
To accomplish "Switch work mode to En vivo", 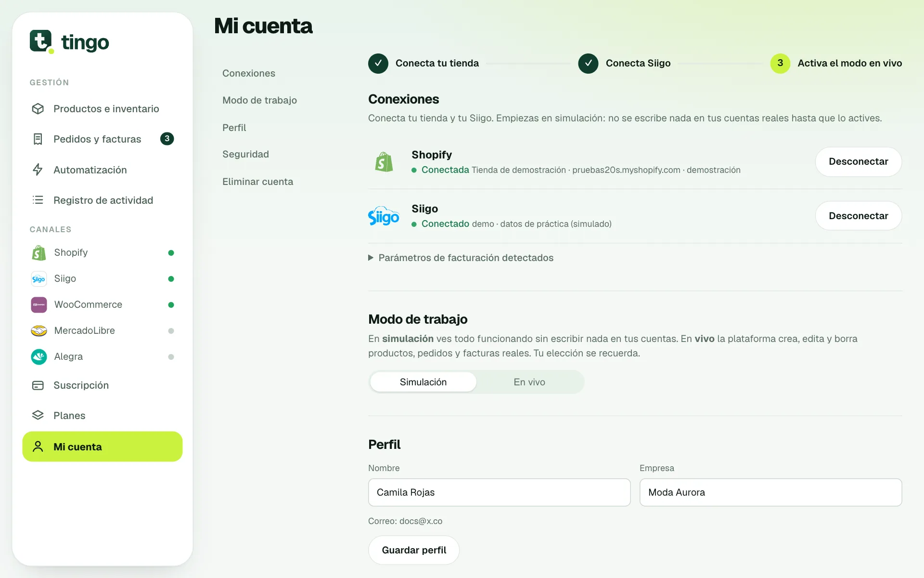I will tap(529, 382).
